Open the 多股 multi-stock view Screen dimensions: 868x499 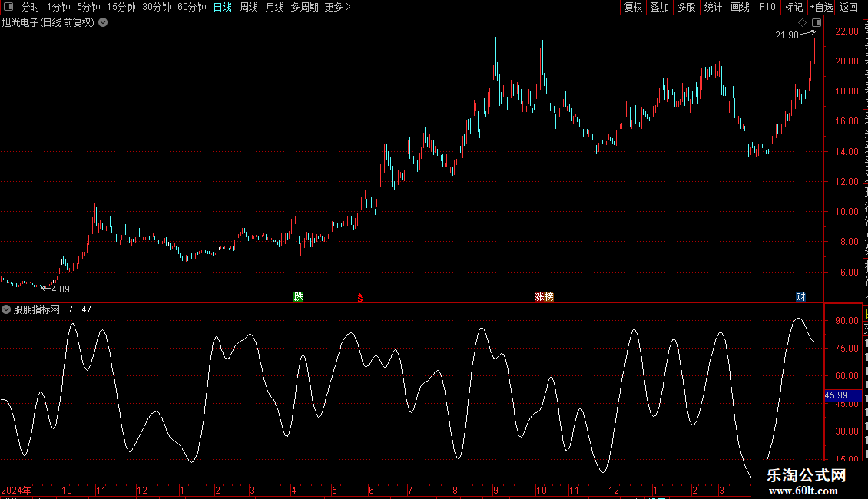point(687,7)
